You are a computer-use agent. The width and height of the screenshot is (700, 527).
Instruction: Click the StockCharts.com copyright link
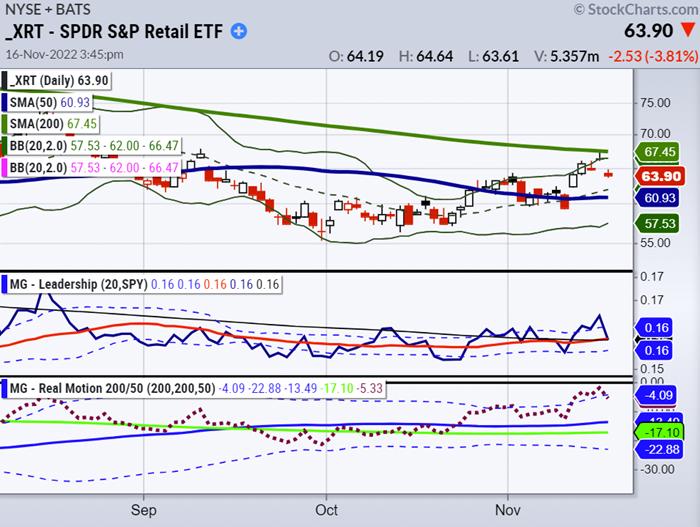[x=633, y=10]
